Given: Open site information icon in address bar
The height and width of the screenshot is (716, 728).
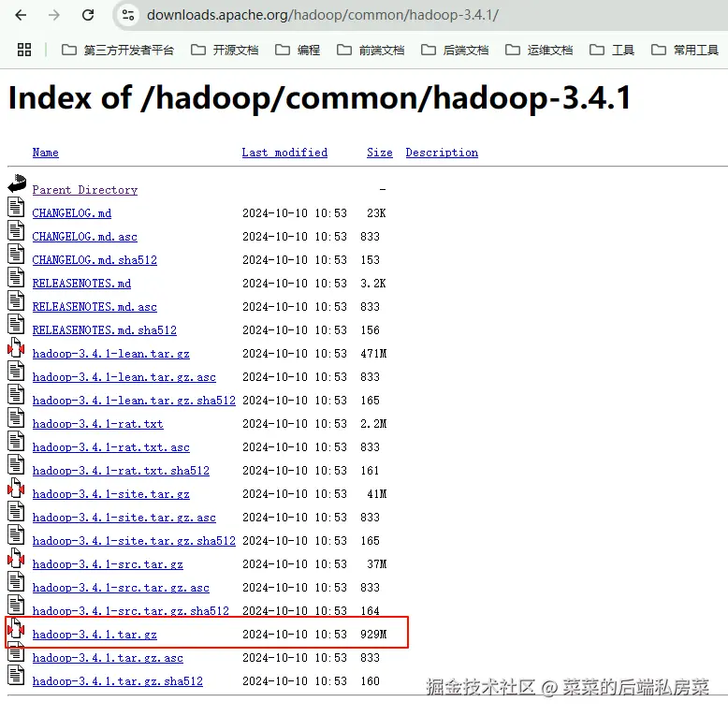Looking at the screenshot, I should [x=128, y=15].
